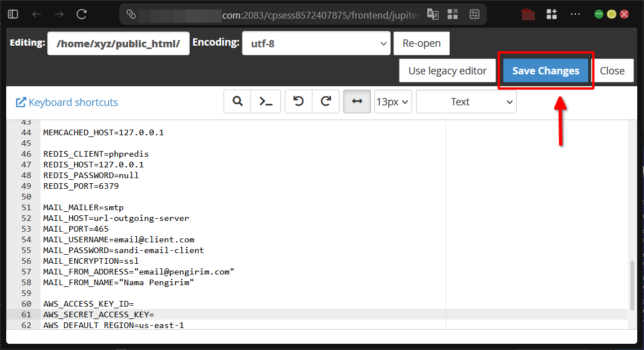Image resolution: width=644 pixels, height=350 pixels.
Task: Open the search panel in the editor
Action: (237, 101)
